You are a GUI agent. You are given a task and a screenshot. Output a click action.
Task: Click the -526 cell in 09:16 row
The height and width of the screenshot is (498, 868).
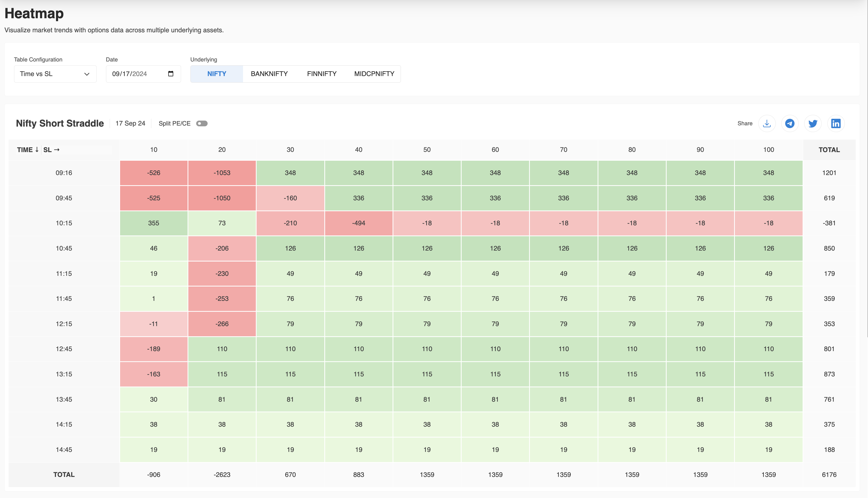(x=153, y=173)
